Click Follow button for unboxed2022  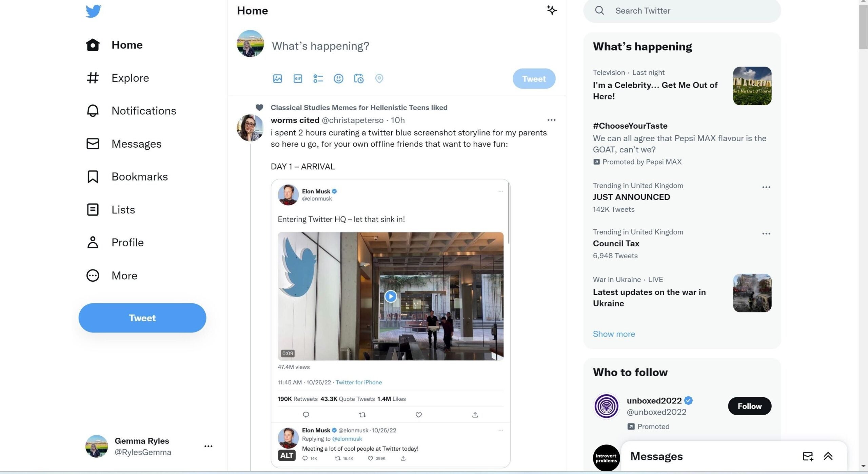pyautogui.click(x=749, y=406)
